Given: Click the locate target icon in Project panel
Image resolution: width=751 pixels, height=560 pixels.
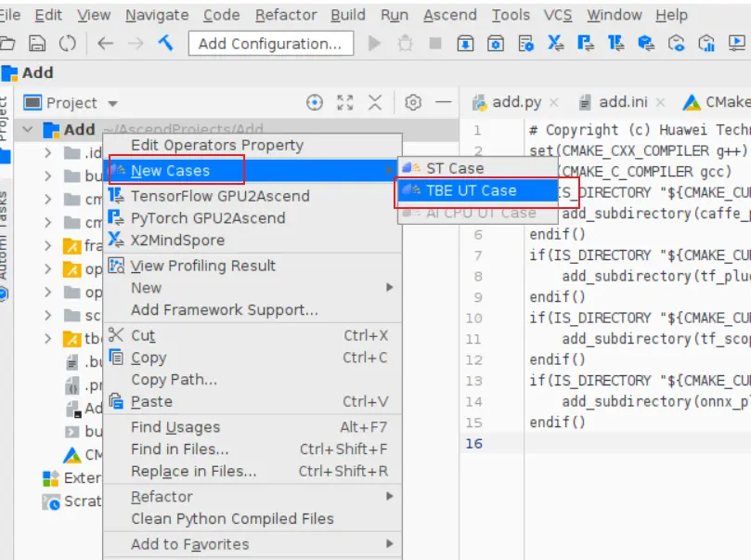Looking at the screenshot, I should [315, 102].
